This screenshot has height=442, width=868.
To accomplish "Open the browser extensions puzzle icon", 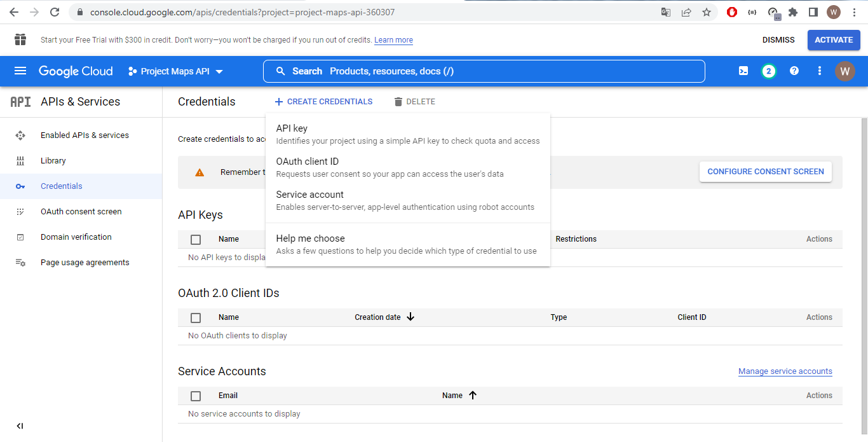I will [793, 12].
